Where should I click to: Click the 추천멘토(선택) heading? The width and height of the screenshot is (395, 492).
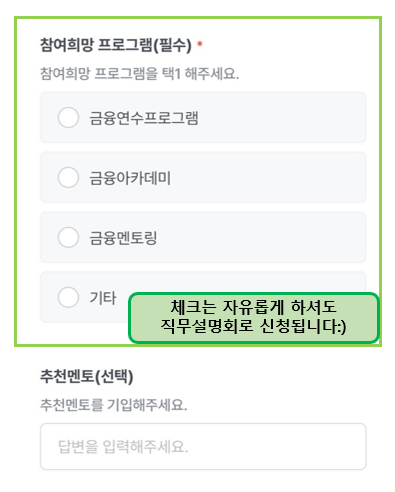coord(87,377)
